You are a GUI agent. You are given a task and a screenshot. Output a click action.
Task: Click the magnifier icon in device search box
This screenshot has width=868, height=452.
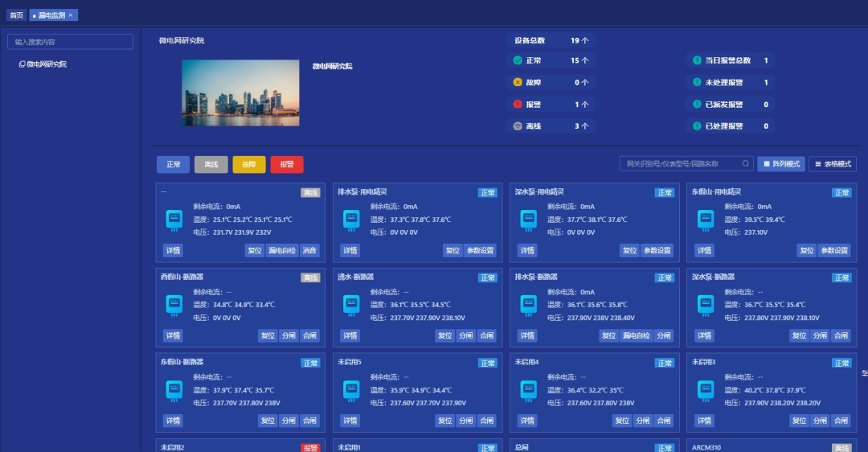point(746,163)
